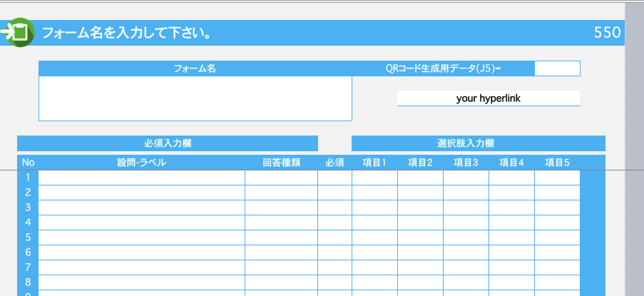The height and width of the screenshot is (296, 644).
Task: Click the 必須入力欄 section header
Action: [x=168, y=143]
